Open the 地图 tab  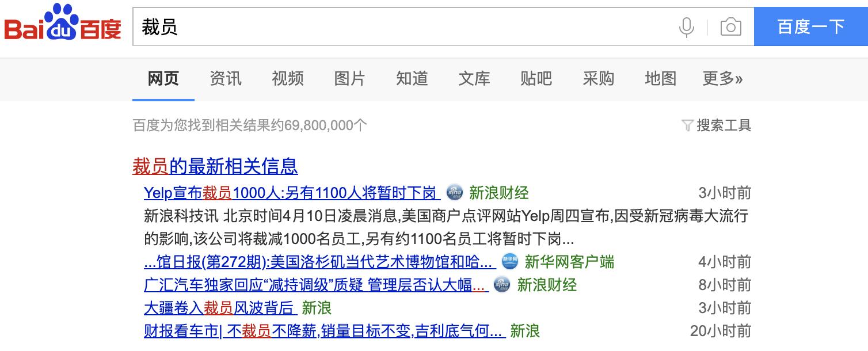click(660, 79)
